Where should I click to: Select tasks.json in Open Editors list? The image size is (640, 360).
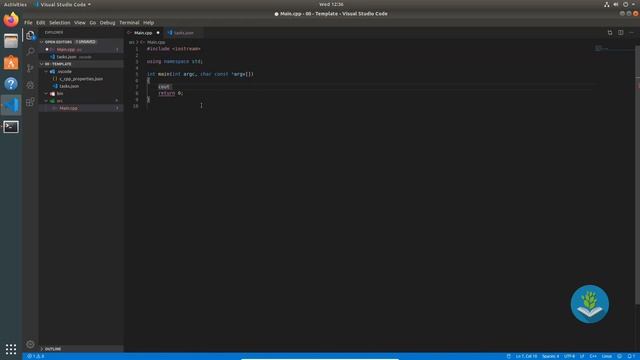pyautogui.click(x=81, y=57)
